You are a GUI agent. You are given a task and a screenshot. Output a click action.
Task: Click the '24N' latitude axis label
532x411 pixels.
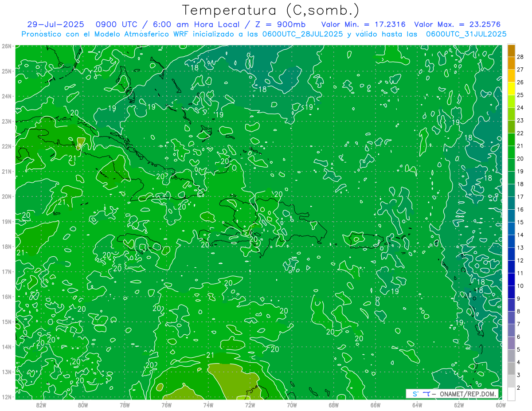click(6, 96)
